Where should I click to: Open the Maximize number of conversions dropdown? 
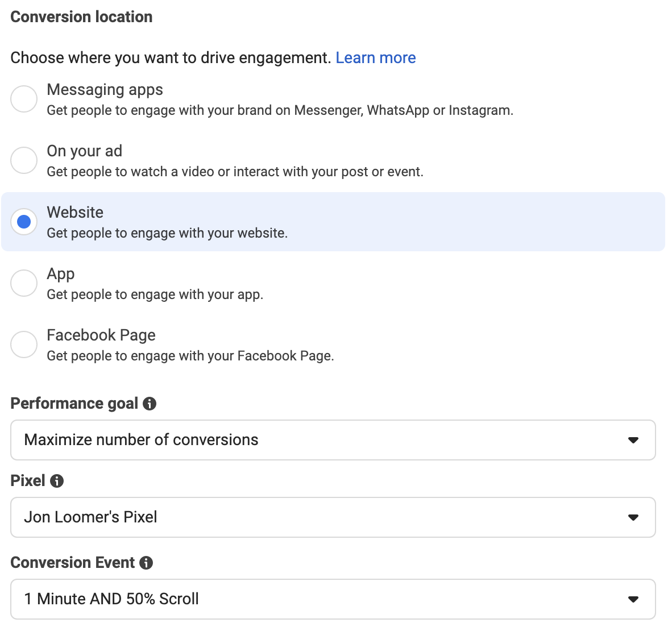coord(333,440)
